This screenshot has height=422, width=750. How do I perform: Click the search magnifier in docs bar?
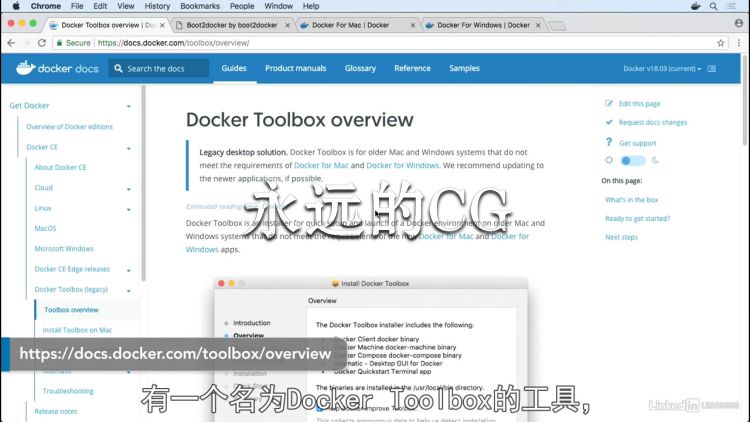118,68
